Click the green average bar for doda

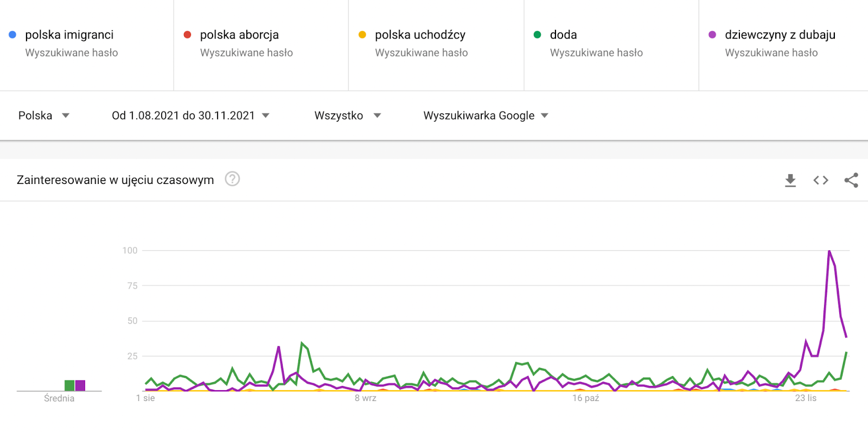[69, 385]
